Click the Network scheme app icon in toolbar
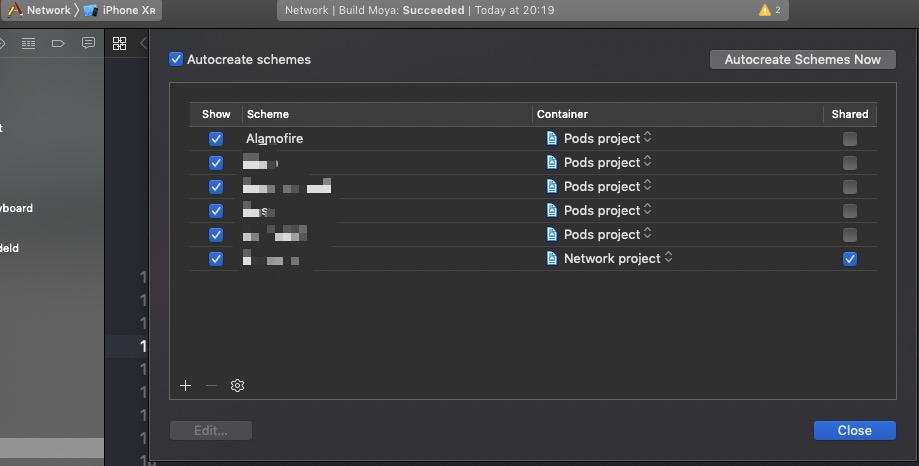This screenshot has height=466, width=919. [15, 10]
